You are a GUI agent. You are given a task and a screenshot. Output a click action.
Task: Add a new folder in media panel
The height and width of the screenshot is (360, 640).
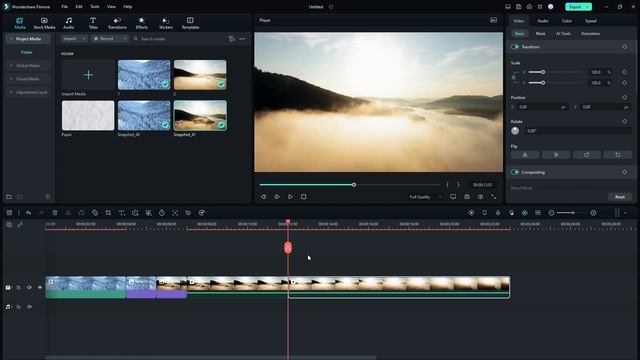(x=9, y=197)
